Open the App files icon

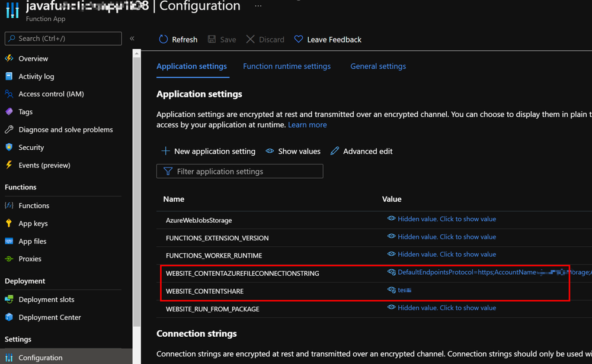coord(9,241)
